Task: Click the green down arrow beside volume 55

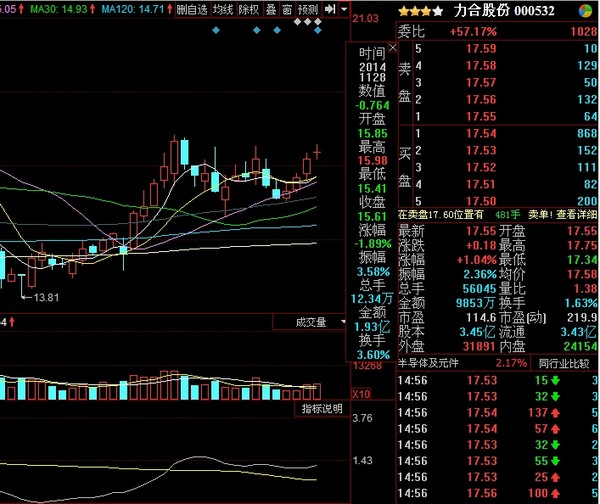Action: [556, 461]
